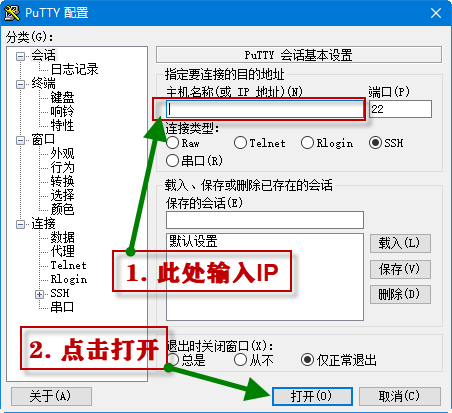Go to 键盘 settings in tree
This screenshot has width=452, height=413.
pos(62,97)
